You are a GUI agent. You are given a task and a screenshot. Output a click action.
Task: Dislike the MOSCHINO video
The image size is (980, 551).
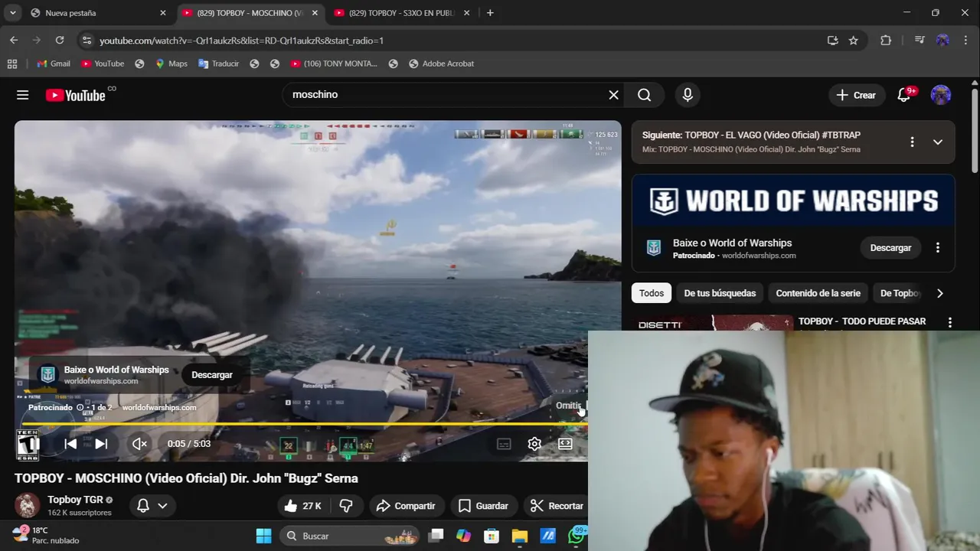click(x=346, y=506)
